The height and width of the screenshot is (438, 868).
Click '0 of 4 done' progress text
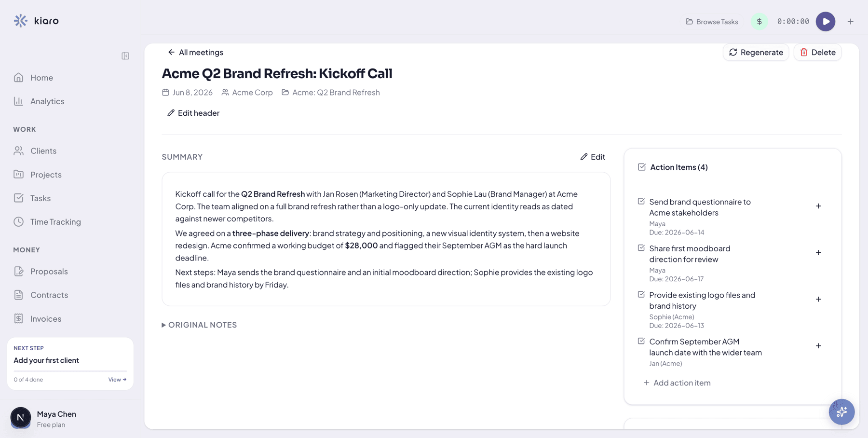coord(28,380)
